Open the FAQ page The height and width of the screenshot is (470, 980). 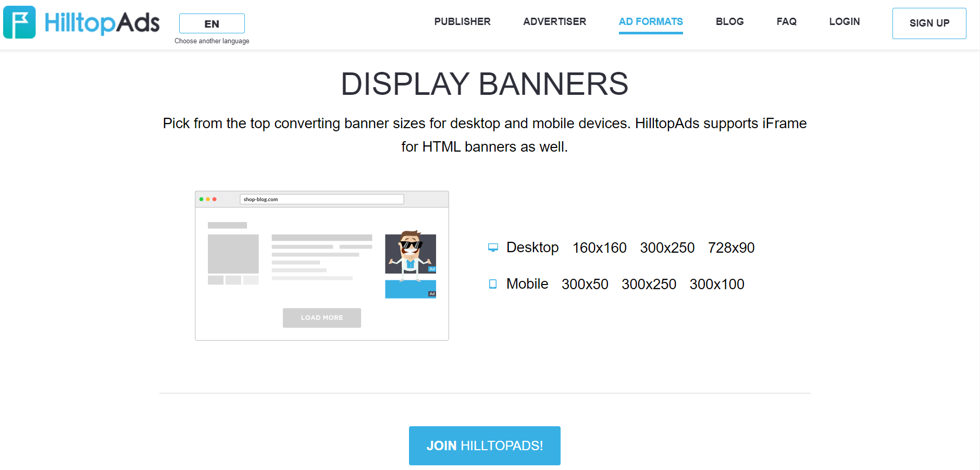[787, 22]
